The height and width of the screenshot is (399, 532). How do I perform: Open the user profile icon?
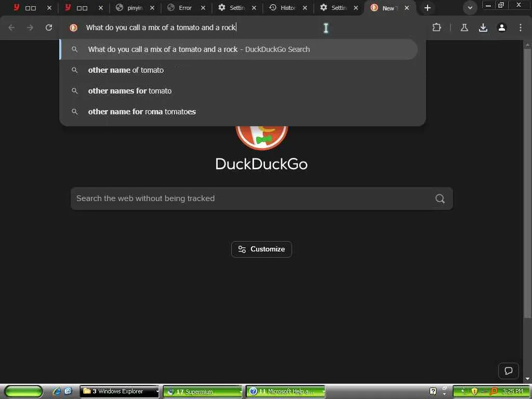[502, 28]
